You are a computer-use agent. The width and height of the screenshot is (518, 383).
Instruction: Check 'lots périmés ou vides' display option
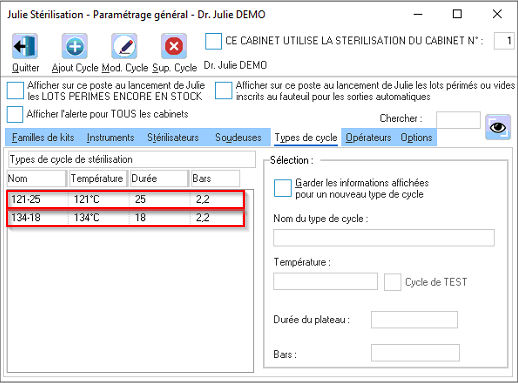tap(223, 91)
